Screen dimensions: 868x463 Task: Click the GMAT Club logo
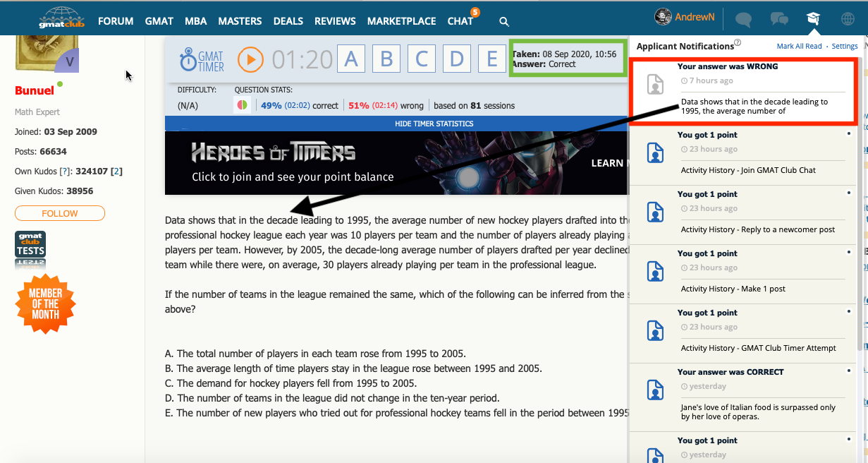click(61, 18)
